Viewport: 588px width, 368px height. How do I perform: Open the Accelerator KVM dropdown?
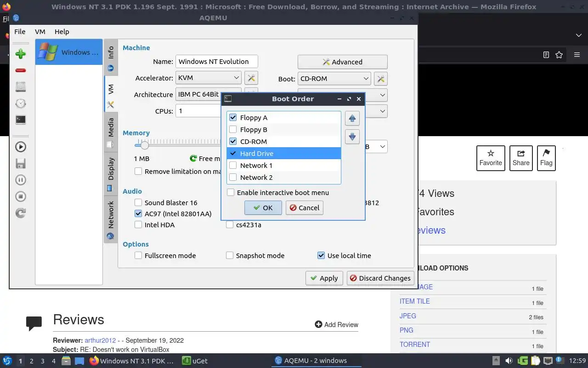(209, 78)
